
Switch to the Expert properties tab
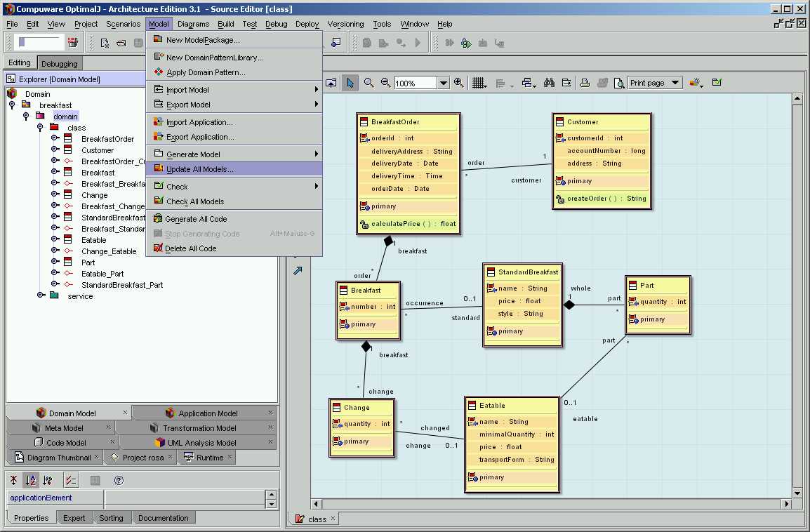point(74,517)
